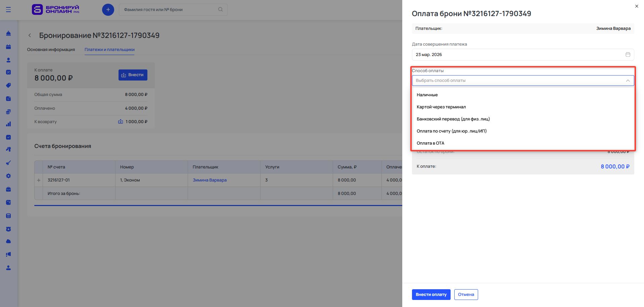Click the calendar icon in payment date field
Image resolution: width=644 pixels, height=307 pixels.
click(x=628, y=54)
